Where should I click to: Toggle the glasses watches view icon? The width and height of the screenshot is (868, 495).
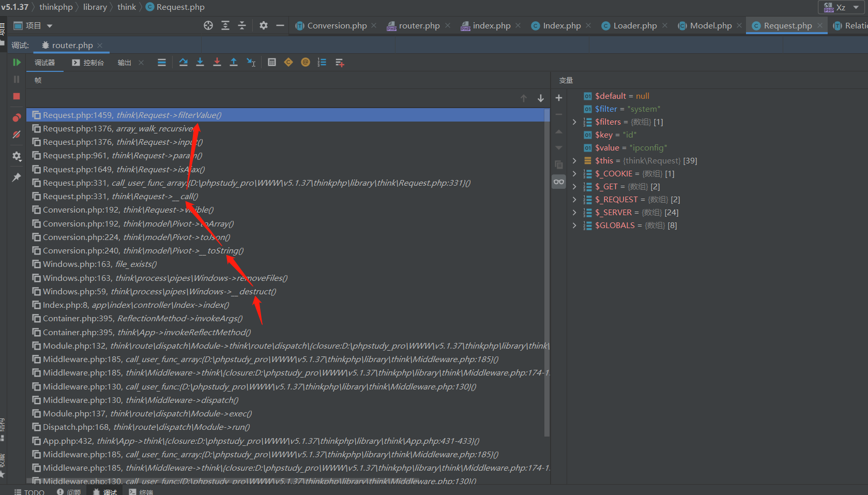tap(559, 182)
